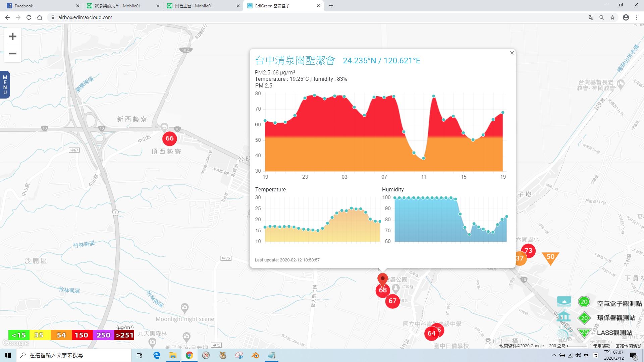The width and height of the screenshot is (644, 362).
Task: Show hidden system tray icons
Action: (554, 355)
